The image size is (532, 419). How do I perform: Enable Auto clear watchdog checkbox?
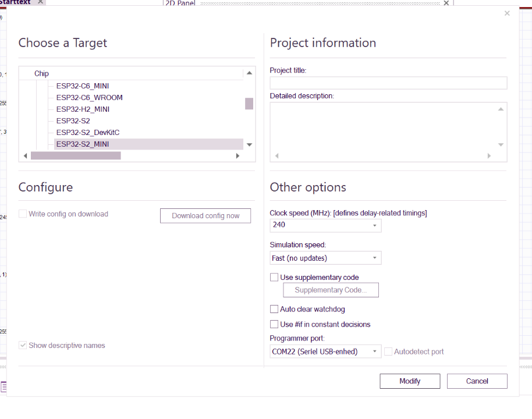pyautogui.click(x=274, y=309)
